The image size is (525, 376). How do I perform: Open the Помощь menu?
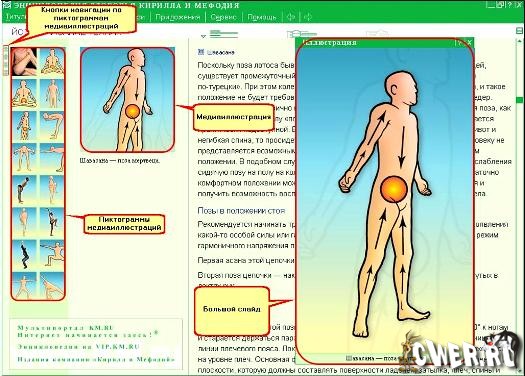262,17
